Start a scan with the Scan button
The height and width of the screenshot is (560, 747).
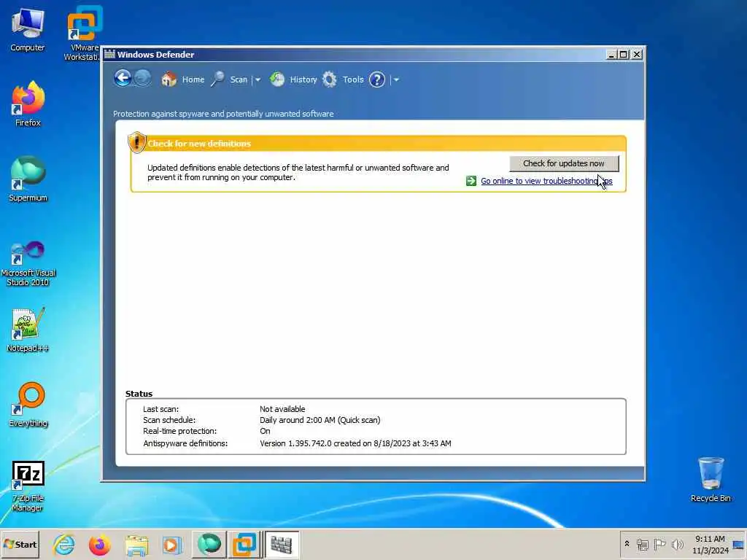229,79
